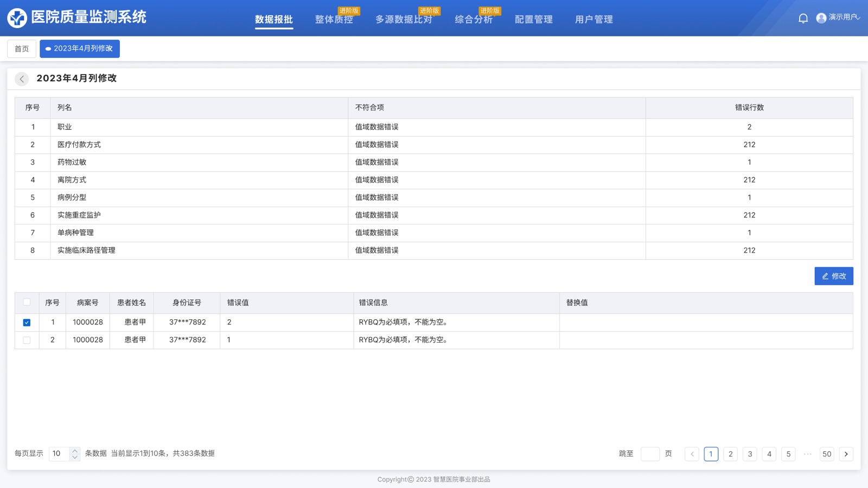Click the 替换值 column header
Screen dimensions: 868x488
706,303
